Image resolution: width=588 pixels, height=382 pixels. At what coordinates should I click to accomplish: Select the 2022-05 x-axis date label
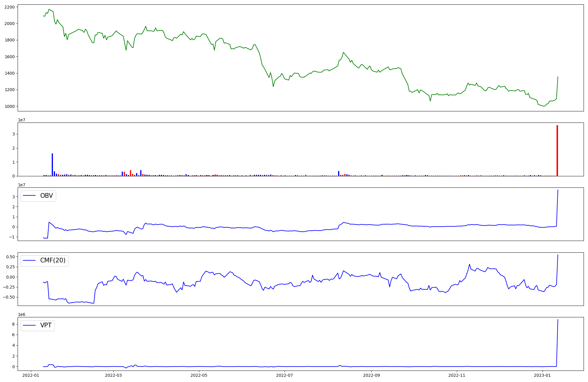[x=199, y=375]
